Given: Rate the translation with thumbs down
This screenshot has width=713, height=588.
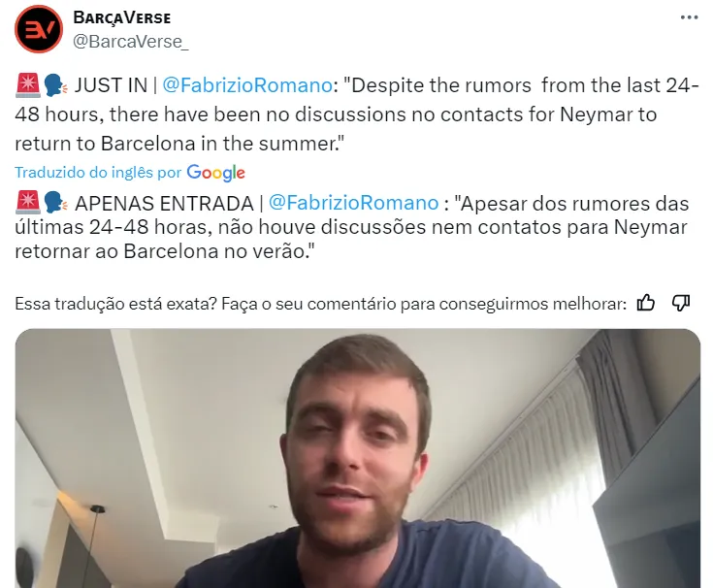Looking at the screenshot, I should [x=681, y=303].
